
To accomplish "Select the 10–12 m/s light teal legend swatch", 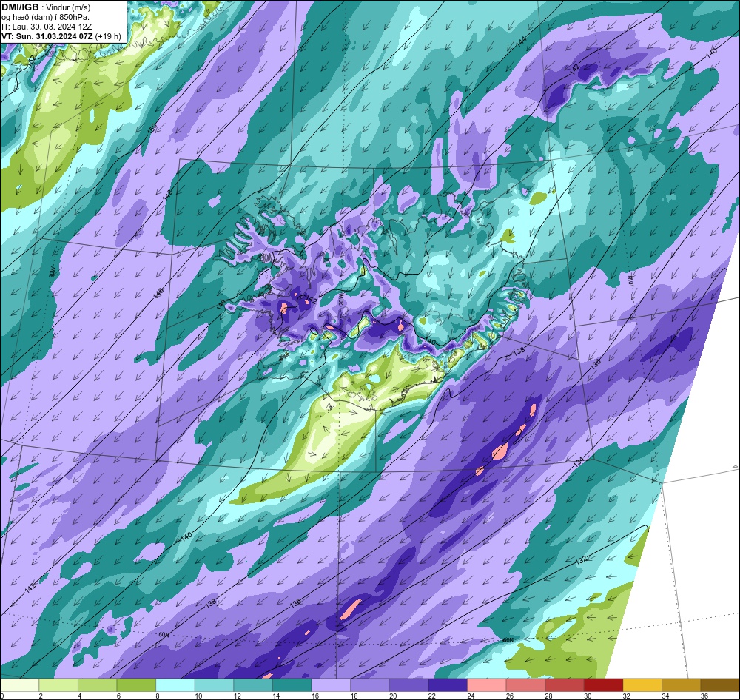I will pos(215,685).
